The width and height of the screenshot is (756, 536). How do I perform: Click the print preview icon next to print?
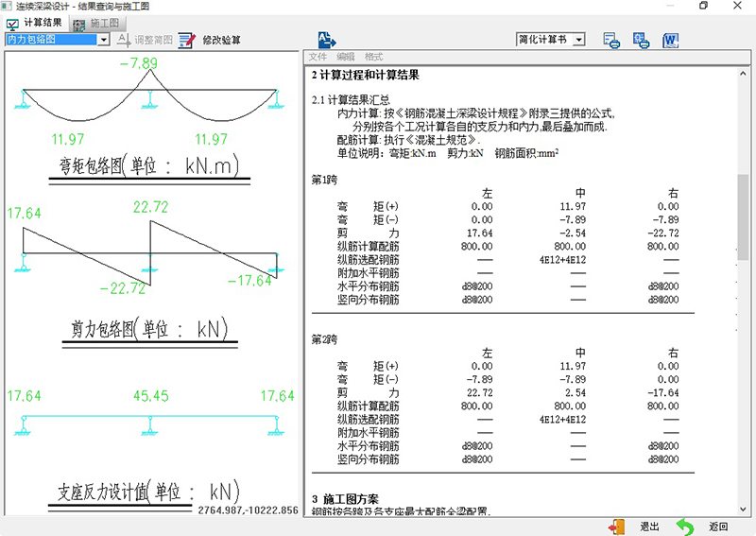[642, 40]
